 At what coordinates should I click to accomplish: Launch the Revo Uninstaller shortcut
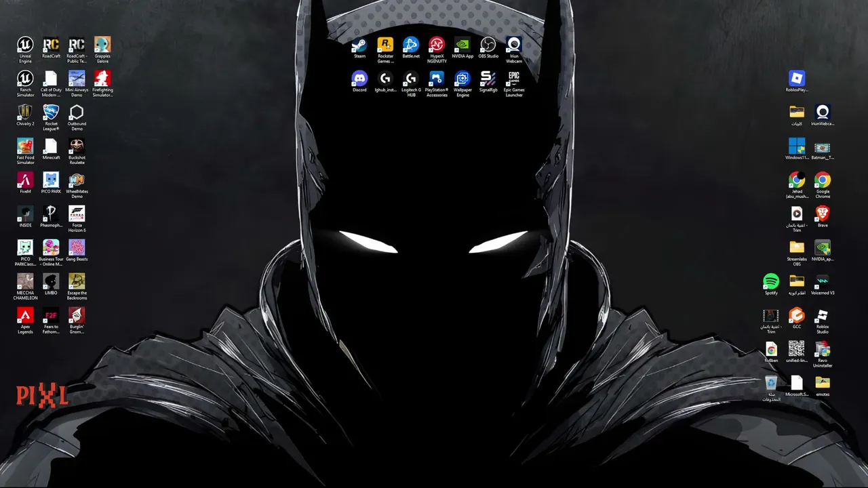823,354
